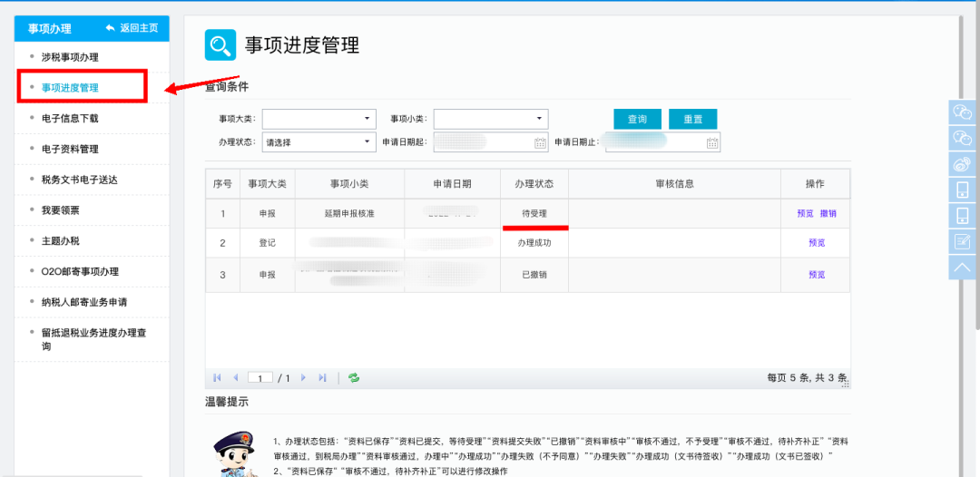Go to the next results page

[x=303, y=378]
